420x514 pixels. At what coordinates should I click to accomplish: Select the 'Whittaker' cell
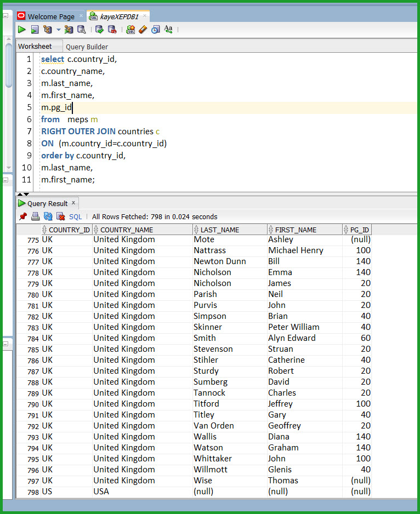point(230,459)
